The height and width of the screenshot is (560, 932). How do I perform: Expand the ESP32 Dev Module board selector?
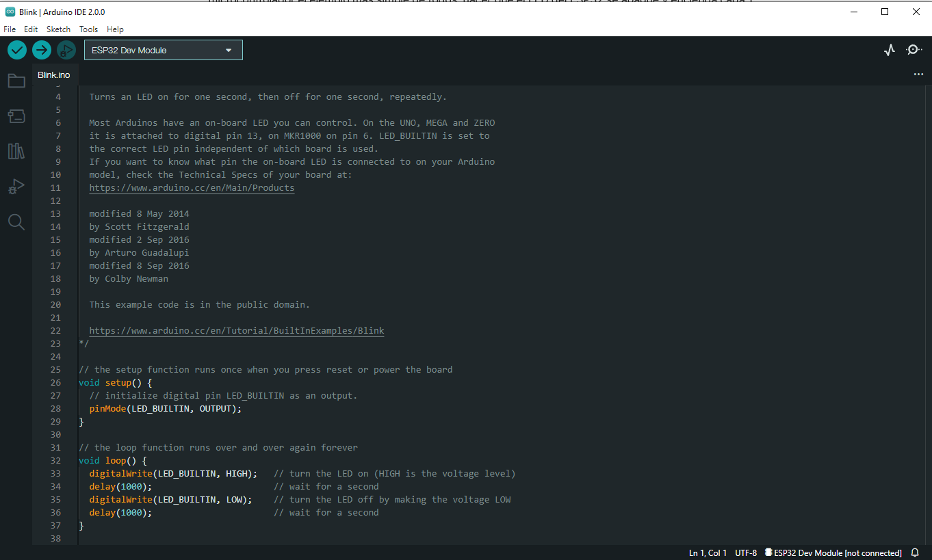[164, 50]
